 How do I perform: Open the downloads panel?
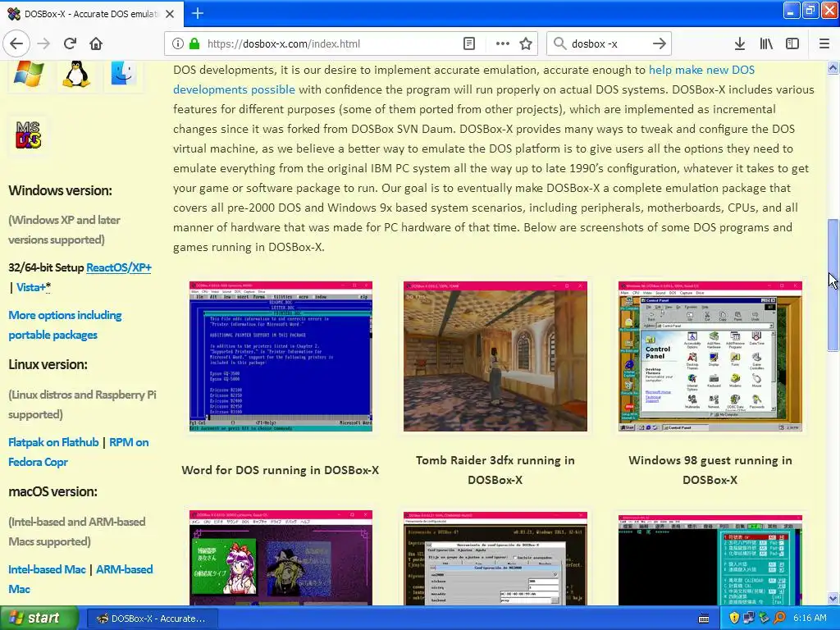coord(740,44)
